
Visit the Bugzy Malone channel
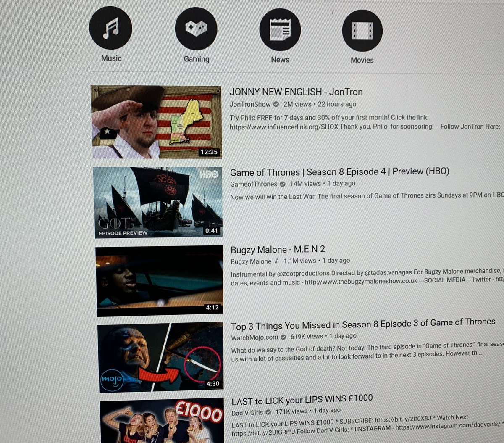(x=251, y=261)
